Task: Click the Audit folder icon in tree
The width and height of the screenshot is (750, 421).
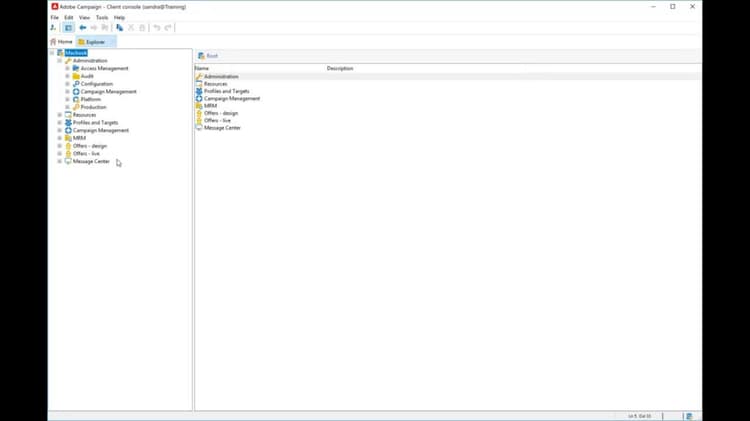Action: pyautogui.click(x=76, y=76)
